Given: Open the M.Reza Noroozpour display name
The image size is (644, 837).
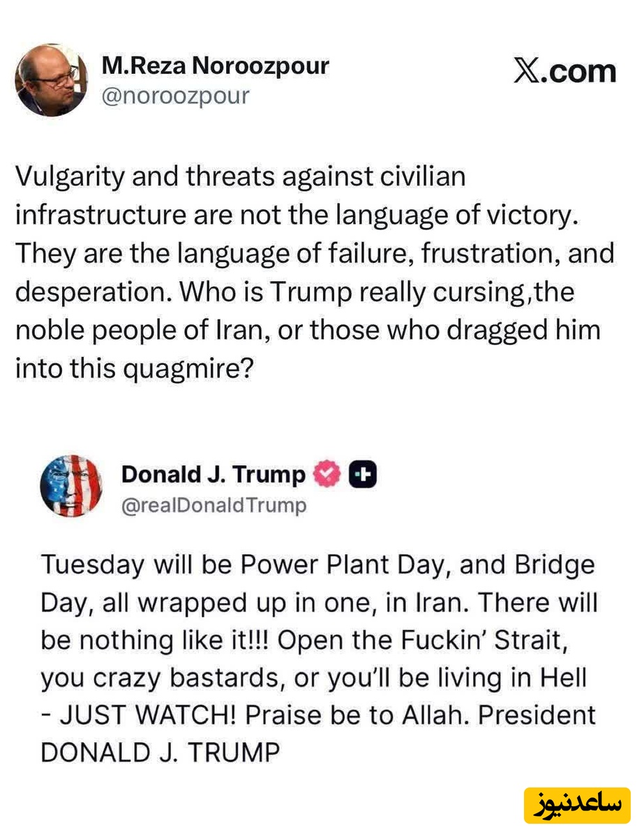Looking at the screenshot, I should [215, 66].
